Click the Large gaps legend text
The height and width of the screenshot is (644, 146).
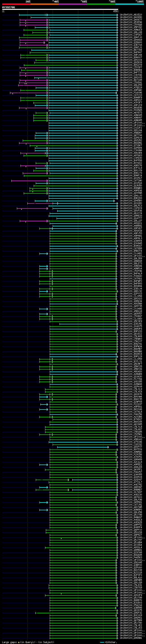pyautogui.click(x=28, y=642)
